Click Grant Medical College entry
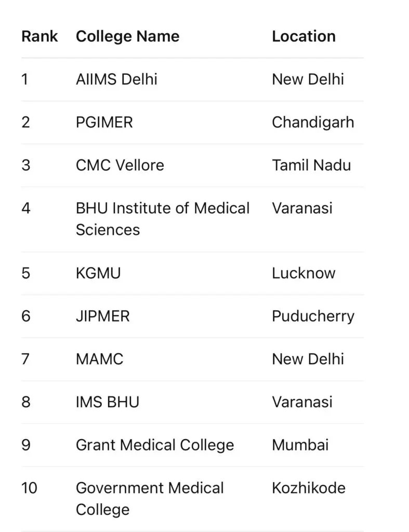 point(155,445)
